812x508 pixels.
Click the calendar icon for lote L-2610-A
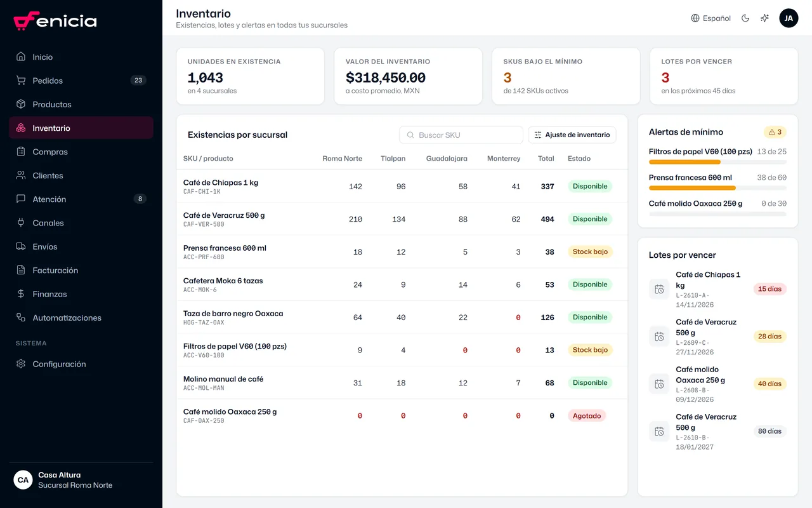pyautogui.click(x=659, y=289)
